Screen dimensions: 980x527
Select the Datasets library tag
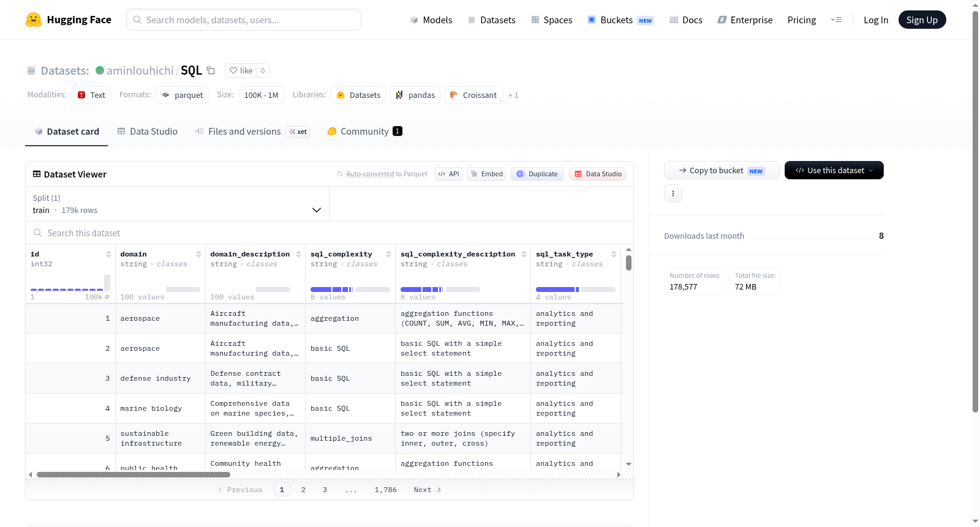[358, 95]
